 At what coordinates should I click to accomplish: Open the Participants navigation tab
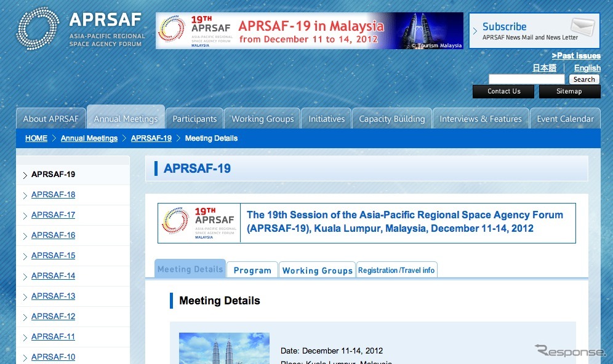point(194,118)
